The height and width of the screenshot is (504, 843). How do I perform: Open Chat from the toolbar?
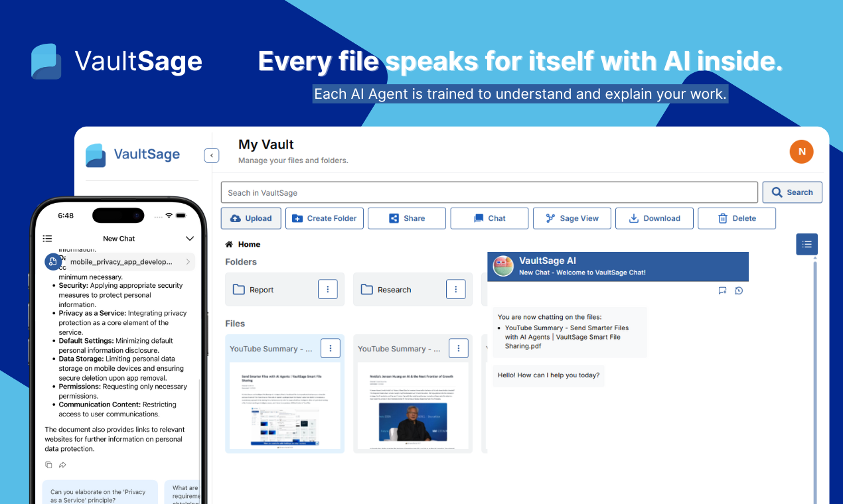[x=489, y=218]
